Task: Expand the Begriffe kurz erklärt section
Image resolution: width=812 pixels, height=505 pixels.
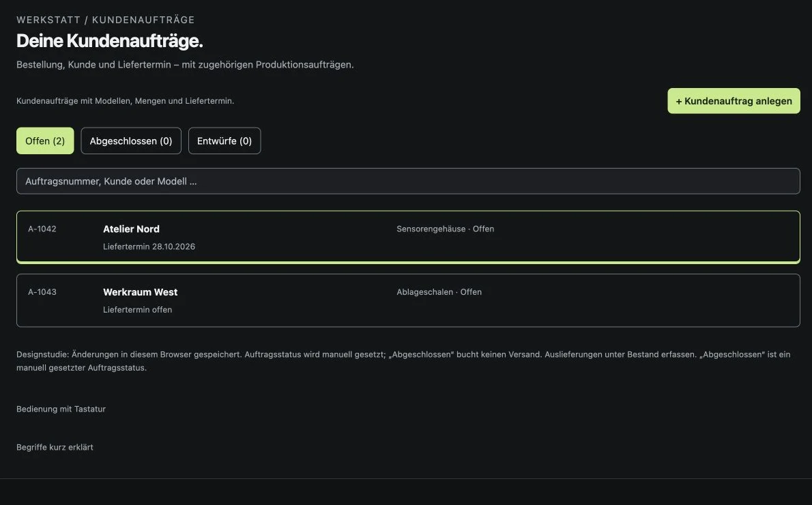Action: click(55, 448)
